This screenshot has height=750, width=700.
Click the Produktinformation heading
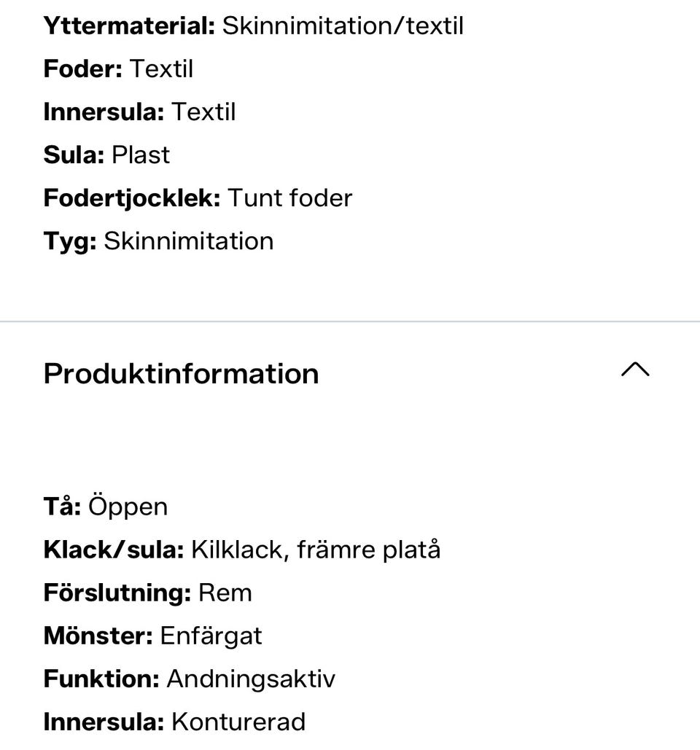point(181,373)
